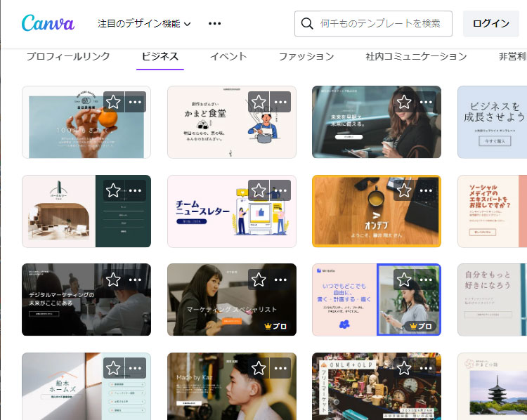Open the three-dot more menu in header
Viewport: 527px width, 420px height.
pos(214,23)
